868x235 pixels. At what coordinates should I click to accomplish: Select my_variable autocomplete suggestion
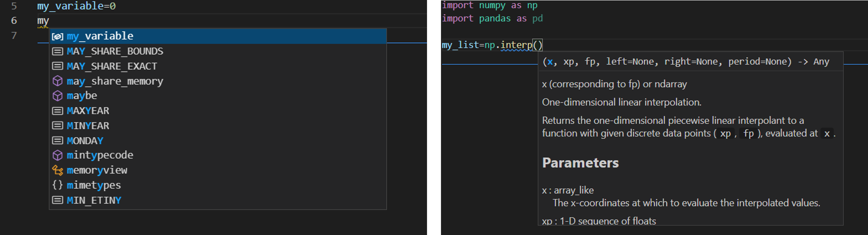point(100,36)
